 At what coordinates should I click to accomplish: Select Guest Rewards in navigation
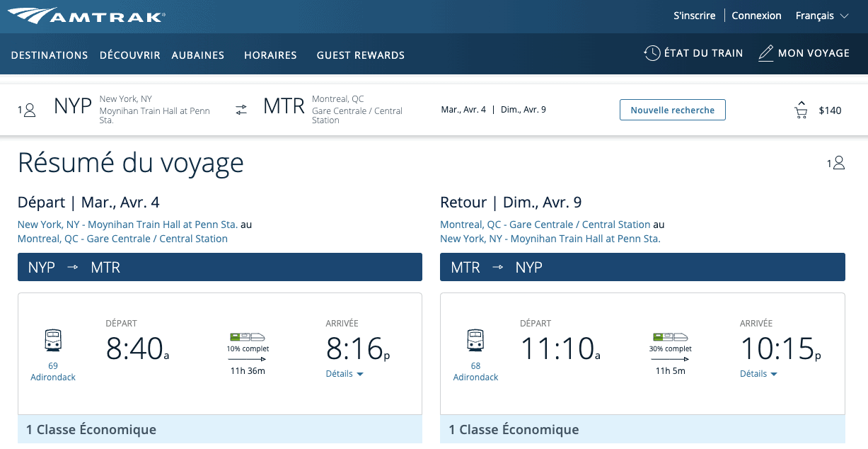(x=360, y=55)
